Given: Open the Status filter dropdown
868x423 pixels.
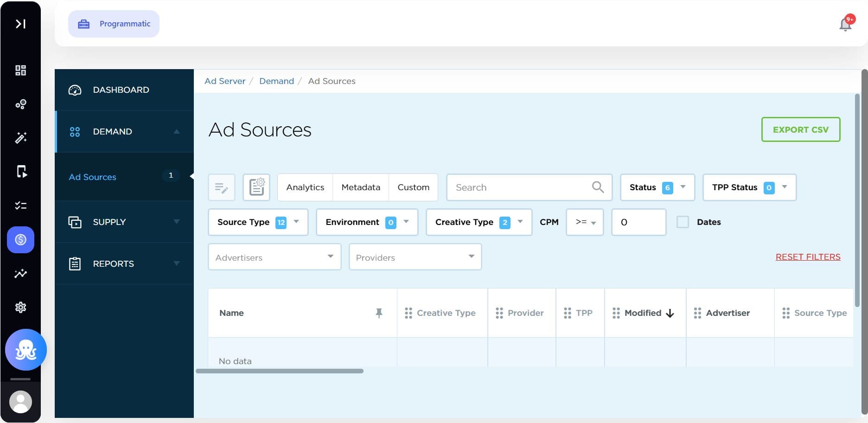Looking at the screenshot, I should [657, 187].
